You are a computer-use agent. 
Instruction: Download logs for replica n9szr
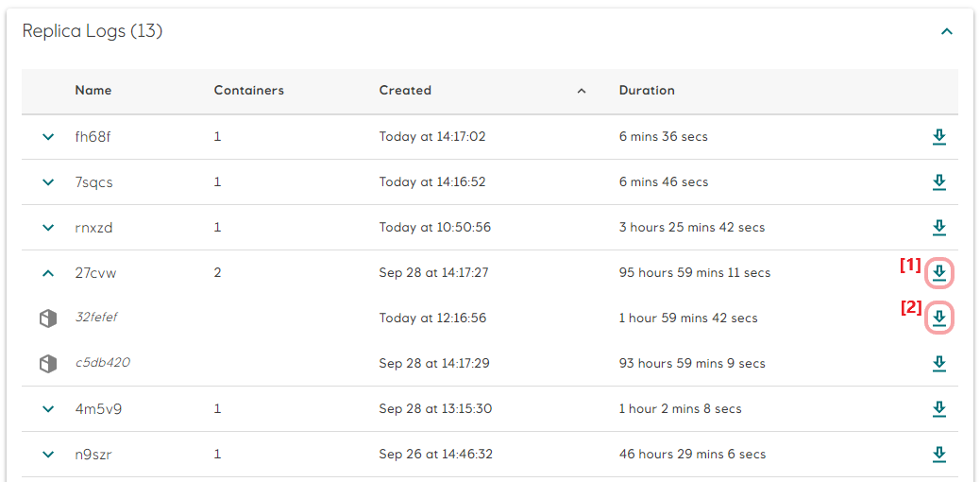tap(938, 455)
